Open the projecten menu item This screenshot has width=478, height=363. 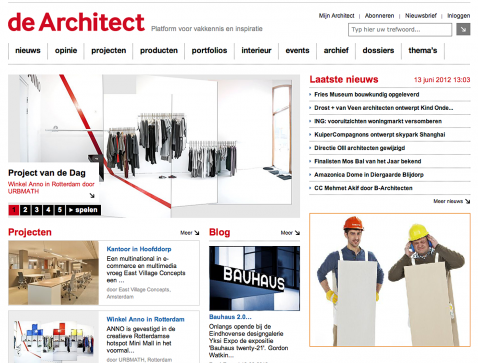(x=109, y=51)
